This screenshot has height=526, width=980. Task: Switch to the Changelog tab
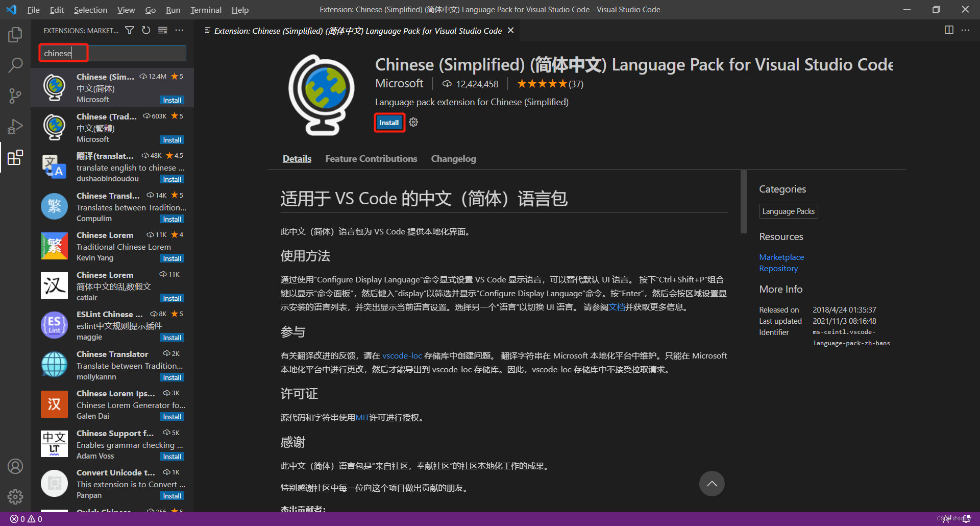(x=453, y=159)
